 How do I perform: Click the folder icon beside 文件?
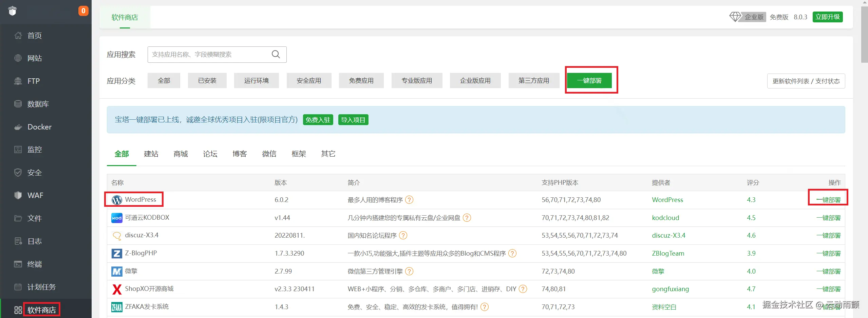tap(18, 218)
